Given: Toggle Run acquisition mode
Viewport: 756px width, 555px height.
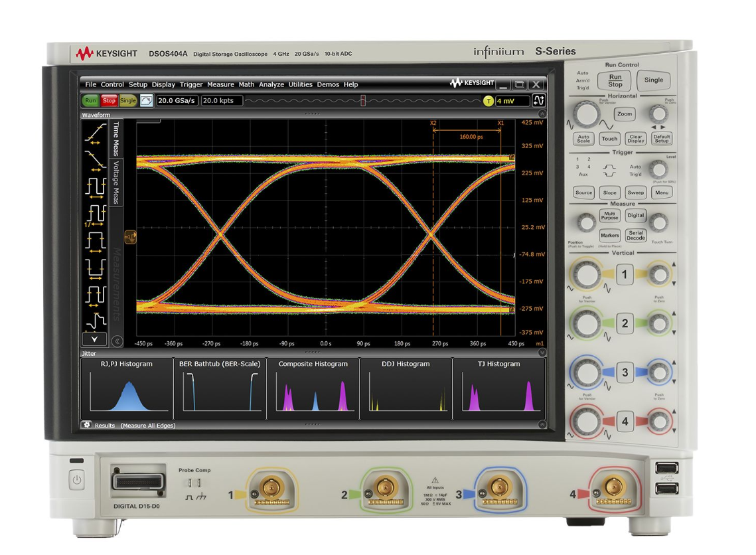Looking at the screenshot, I should pos(91,100).
